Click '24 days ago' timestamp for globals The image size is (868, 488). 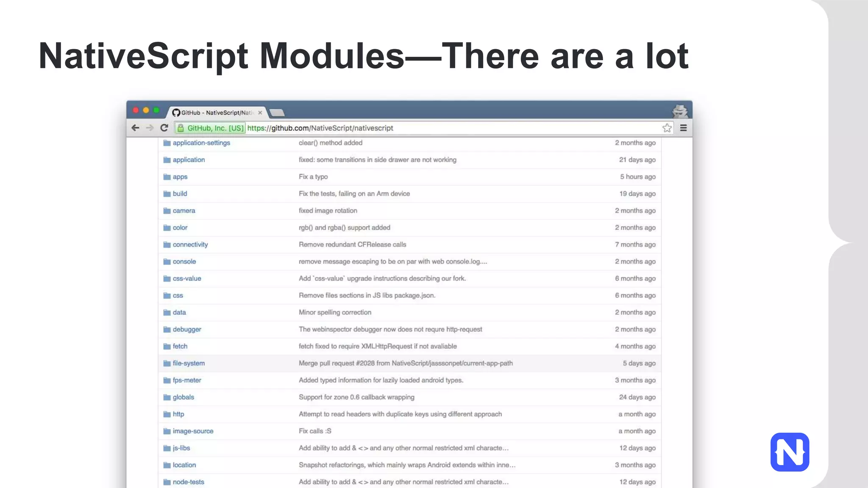pos(637,397)
